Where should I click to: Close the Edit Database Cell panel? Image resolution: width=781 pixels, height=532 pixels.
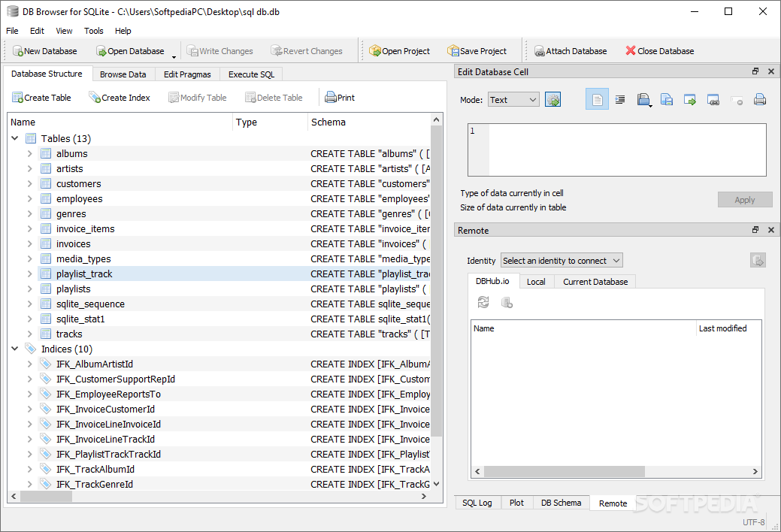(x=771, y=71)
